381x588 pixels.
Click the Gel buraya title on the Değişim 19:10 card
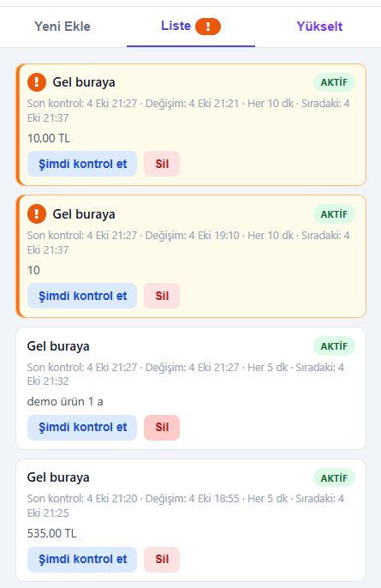tap(84, 214)
